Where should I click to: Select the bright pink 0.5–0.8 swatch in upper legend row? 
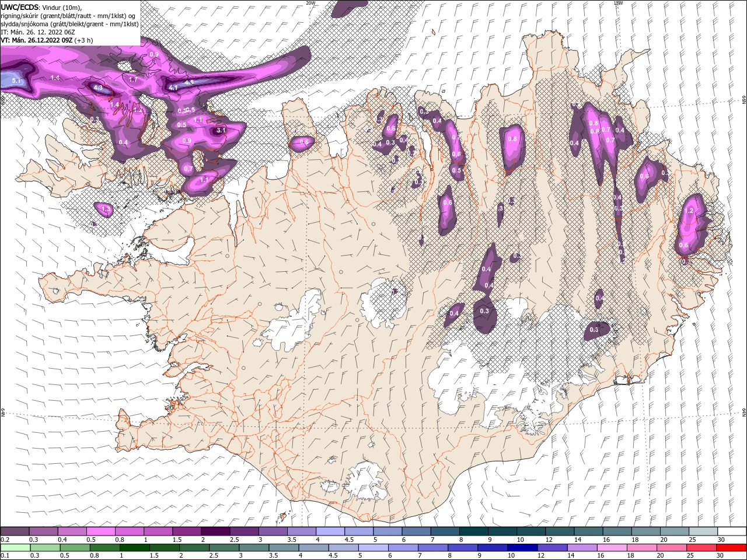pos(100,531)
